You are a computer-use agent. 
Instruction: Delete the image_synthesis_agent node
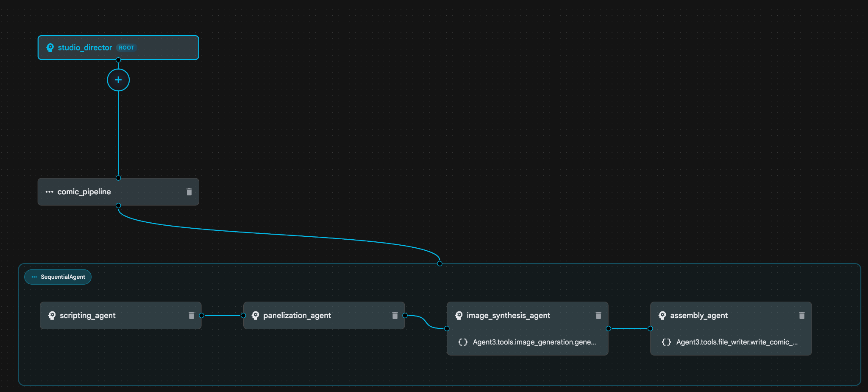coord(598,315)
